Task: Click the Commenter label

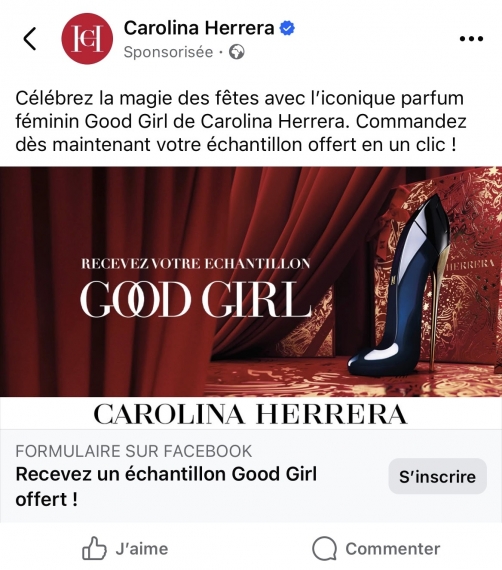Action: [393, 549]
